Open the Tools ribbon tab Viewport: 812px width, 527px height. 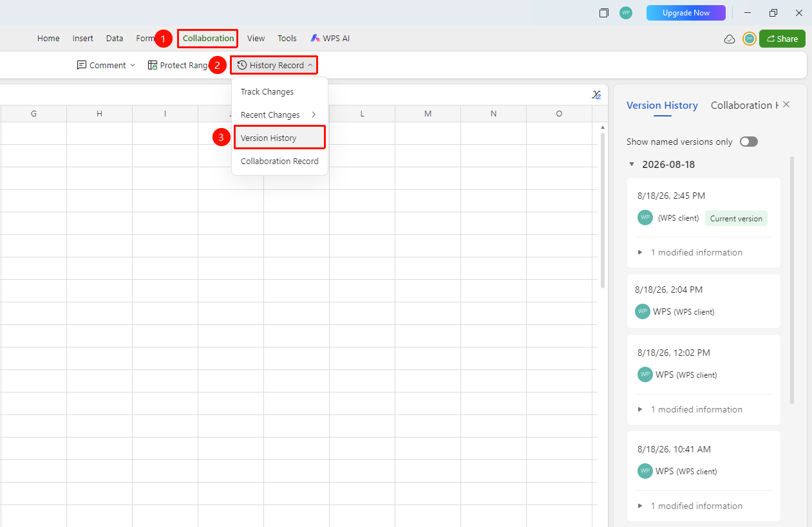point(287,39)
